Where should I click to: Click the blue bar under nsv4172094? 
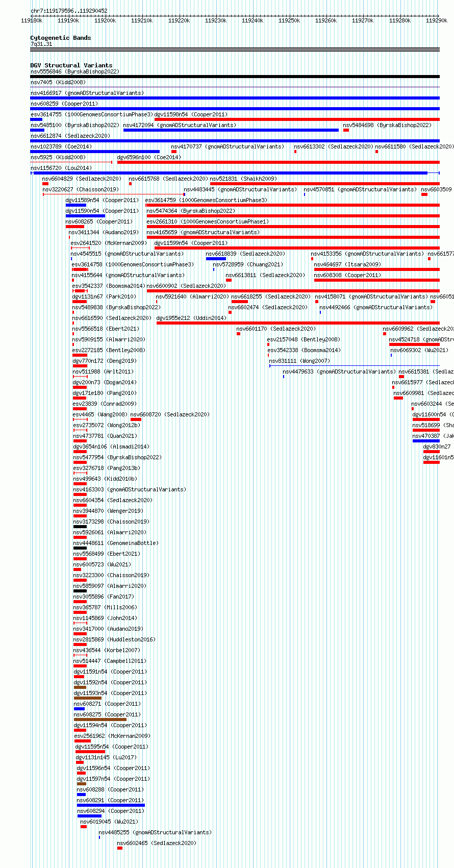[x=231, y=130]
